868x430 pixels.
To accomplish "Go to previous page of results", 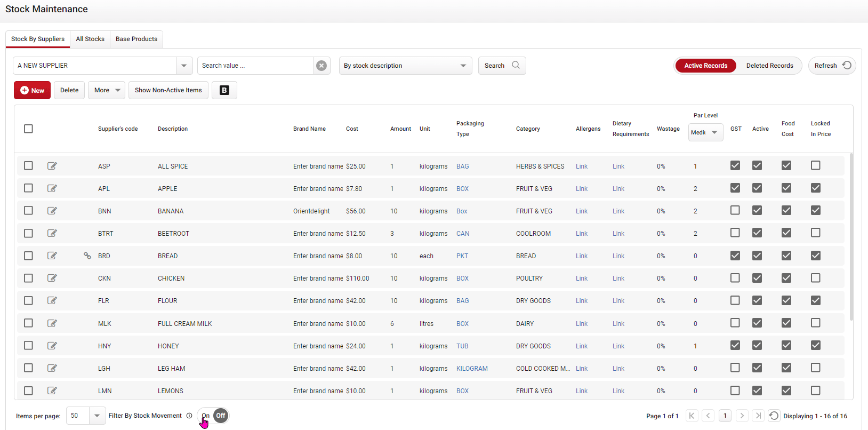I will (709, 416).
